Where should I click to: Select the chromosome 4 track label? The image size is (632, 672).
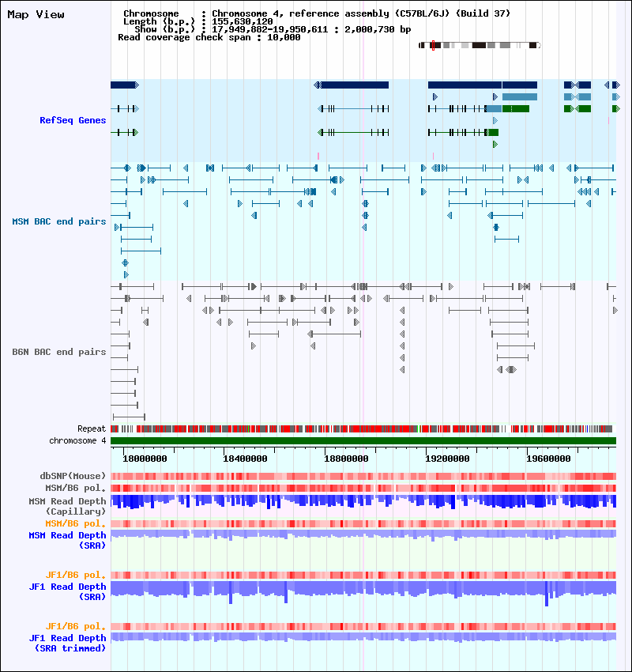pos(77,440)
